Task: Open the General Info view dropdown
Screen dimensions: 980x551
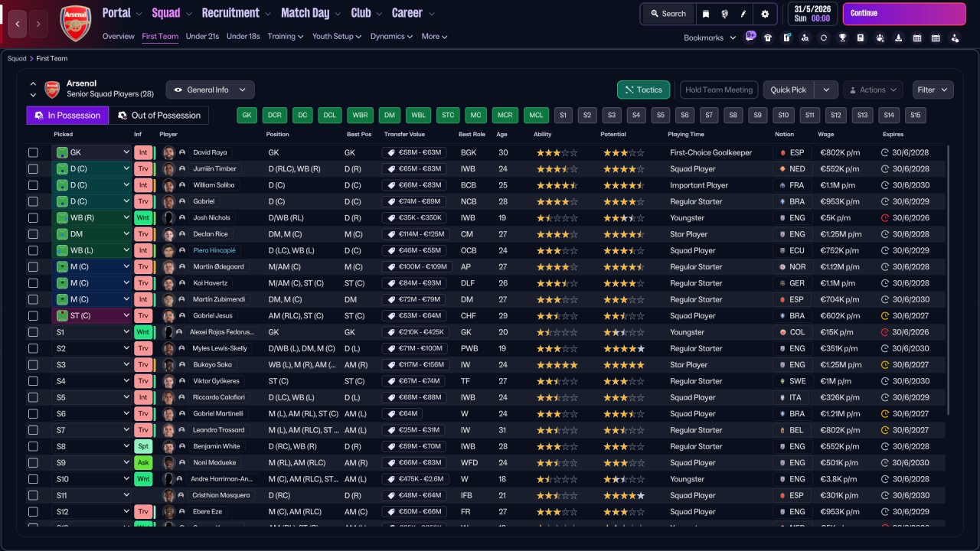Action: [x=211, y=90]
